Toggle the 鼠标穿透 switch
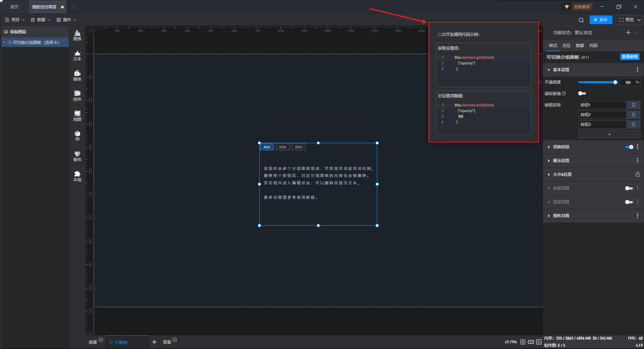644x349 pixels. click(582, 94)
